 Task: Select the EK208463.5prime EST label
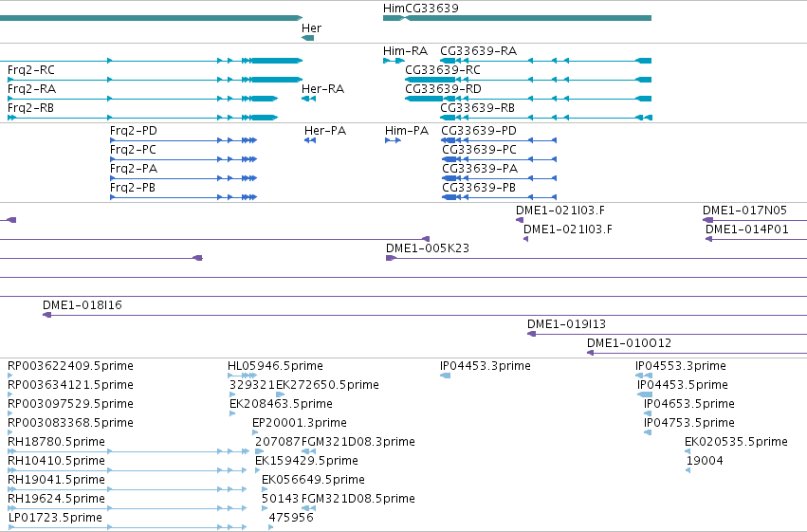(x=281, y=404)
